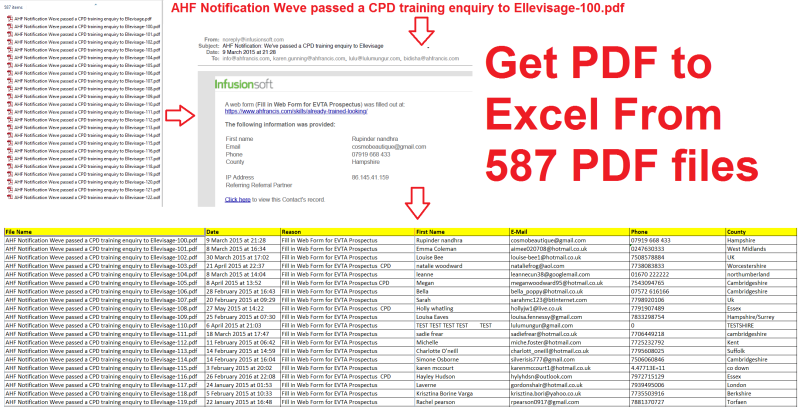Click the PDF icon of Ellevisage-115.pdf
Viewport: 800px width, 407px height.
point(10,142)
